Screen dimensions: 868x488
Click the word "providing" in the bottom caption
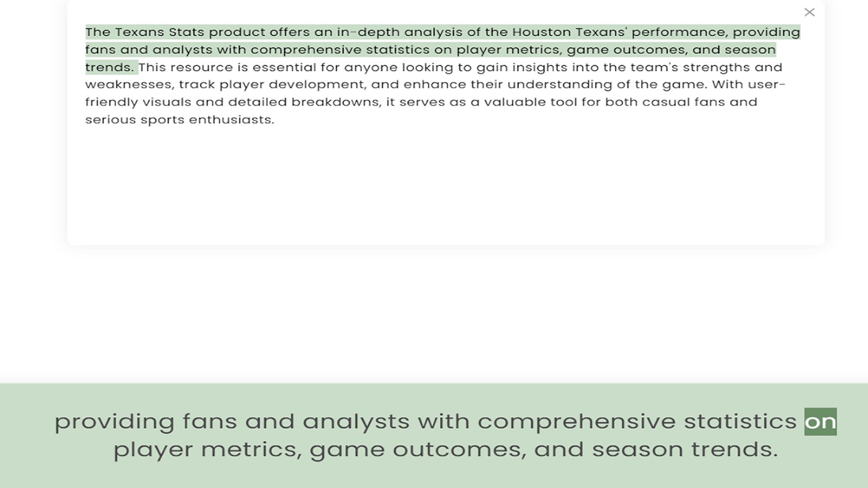114,422
